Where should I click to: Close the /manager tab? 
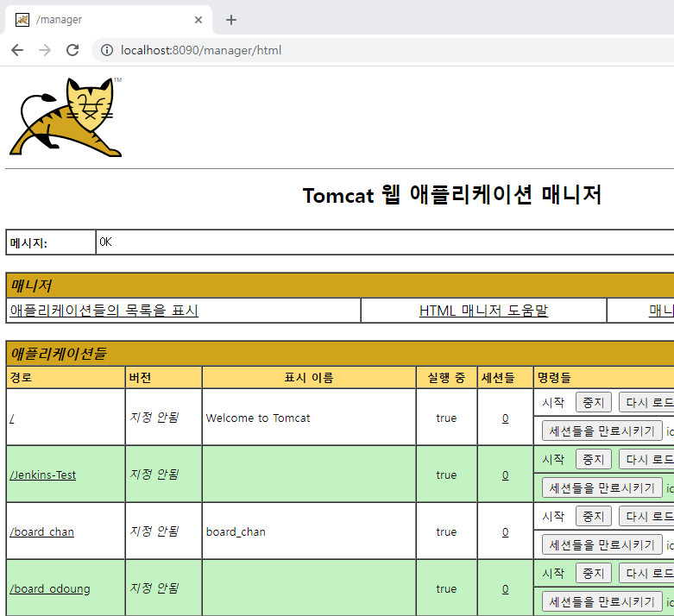coord(198,20)
